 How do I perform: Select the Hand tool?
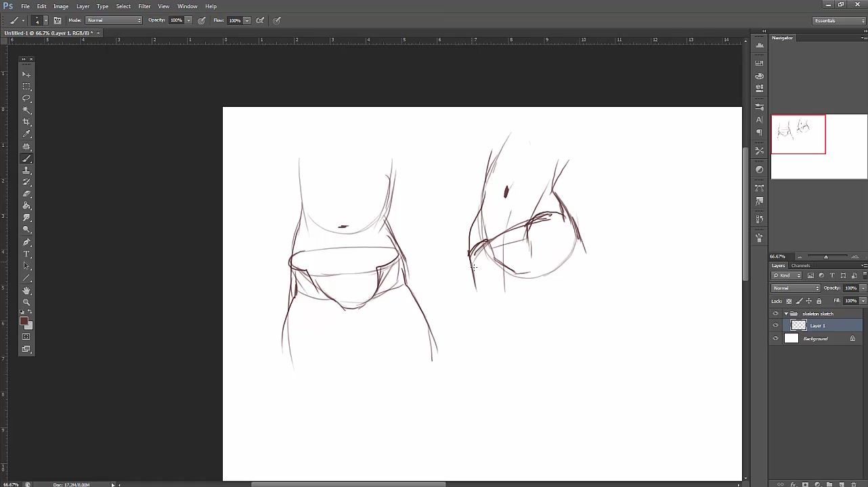26,290
